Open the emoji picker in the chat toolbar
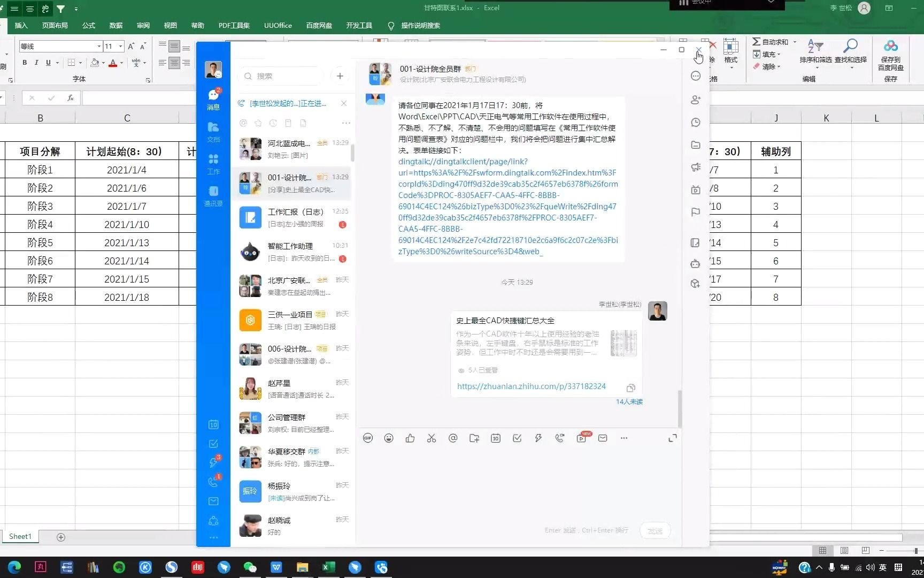 pyautogui.click(x=389, y=438)
